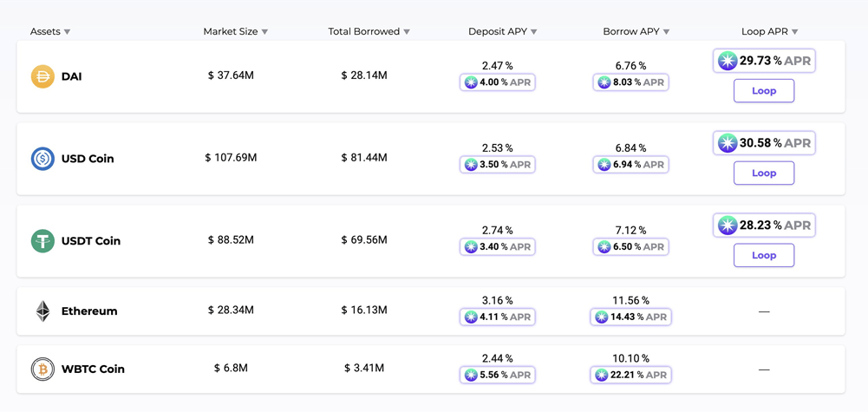
Task: Click the WBTC Bitcoin icon
Action: pos(42,369)
